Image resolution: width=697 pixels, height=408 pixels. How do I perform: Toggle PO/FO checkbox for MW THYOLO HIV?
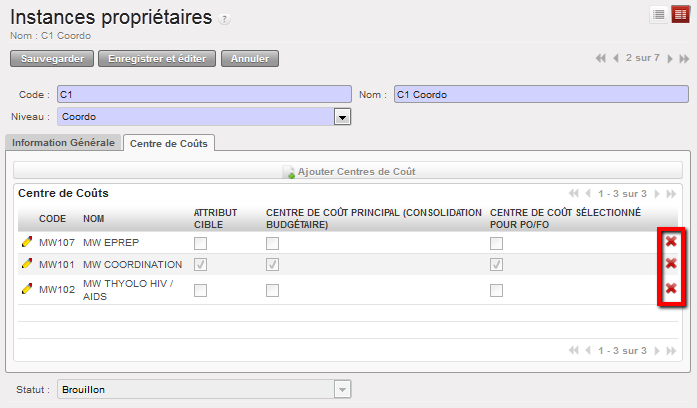coord(496,290)
